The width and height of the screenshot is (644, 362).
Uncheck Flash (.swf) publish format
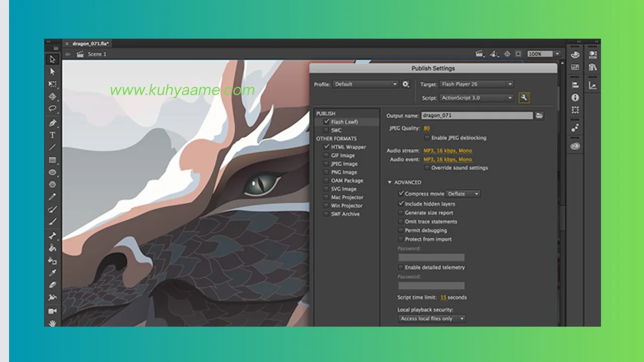pyautogui.click(x=327, y=122)
